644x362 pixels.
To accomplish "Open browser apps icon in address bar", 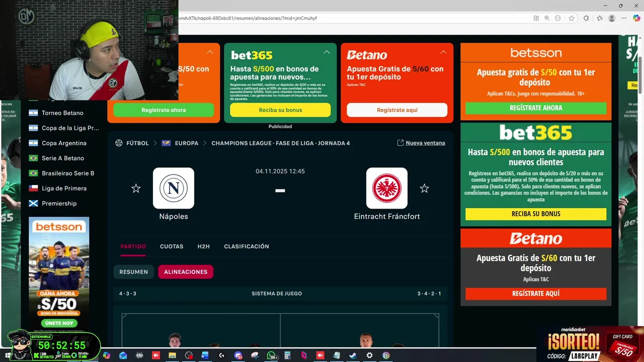I will tap(536, 18).
